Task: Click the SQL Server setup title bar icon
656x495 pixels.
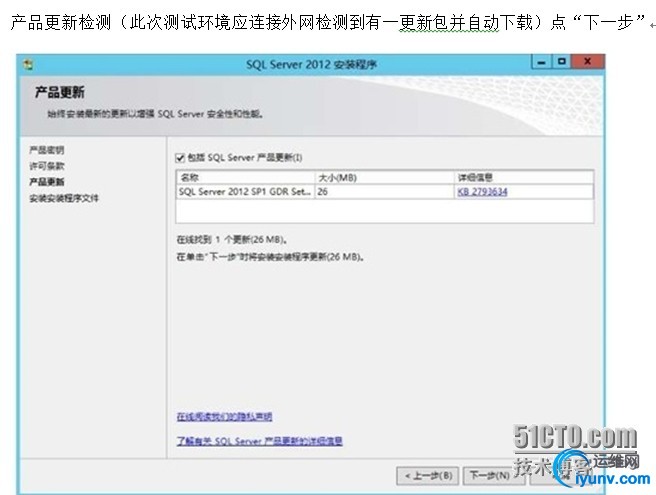Action: click(x=28, y=65)
